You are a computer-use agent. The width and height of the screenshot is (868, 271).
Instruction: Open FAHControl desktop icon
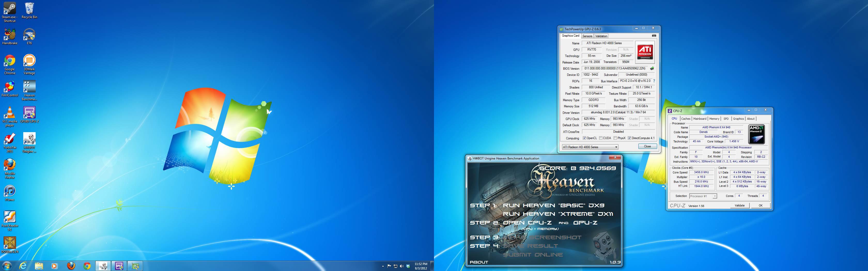click(x=10, y=89)
